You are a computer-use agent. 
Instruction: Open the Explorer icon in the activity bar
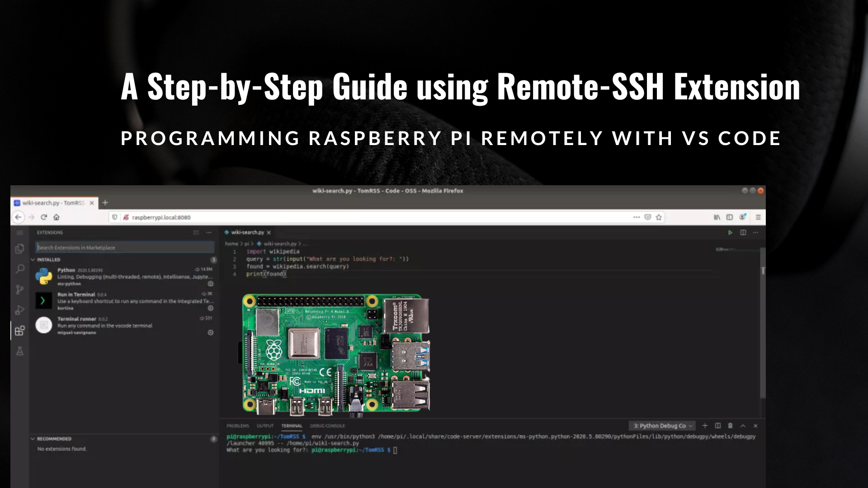pos(19,249)
